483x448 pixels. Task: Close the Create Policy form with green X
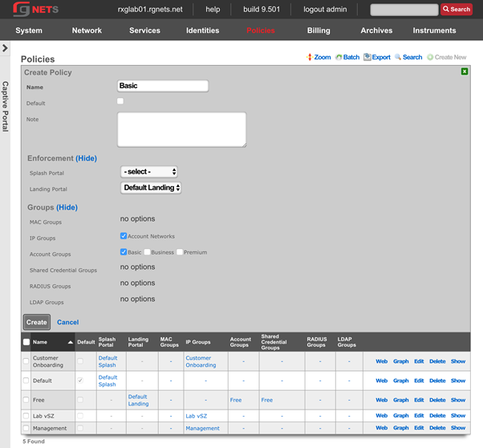(465, 71)
